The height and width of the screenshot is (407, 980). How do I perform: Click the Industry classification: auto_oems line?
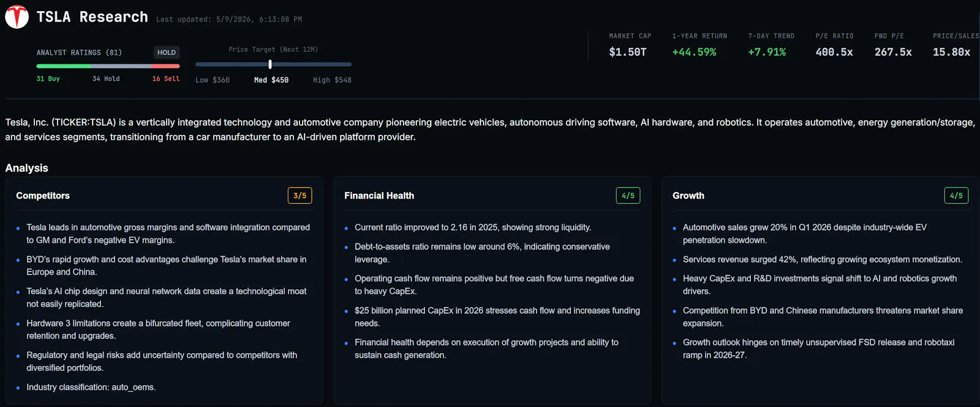(91, 387)
